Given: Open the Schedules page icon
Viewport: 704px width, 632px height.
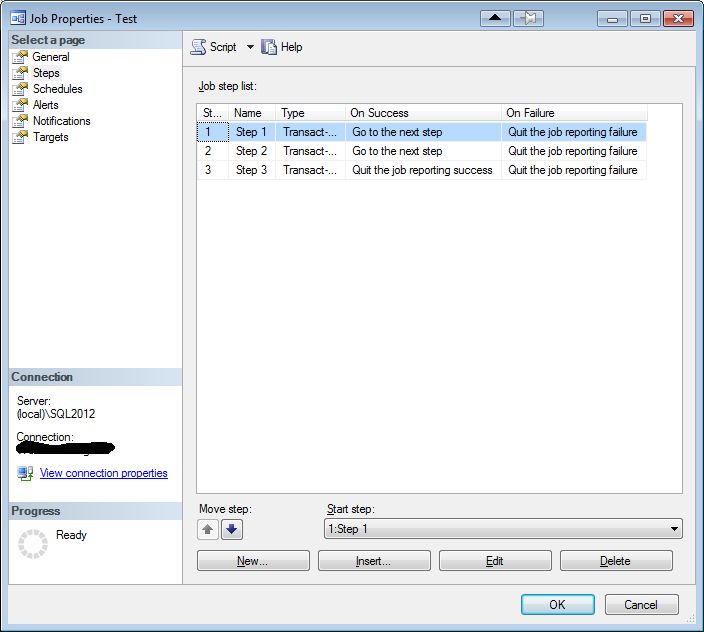Looking at the screenshot, I should coord(20,89).
